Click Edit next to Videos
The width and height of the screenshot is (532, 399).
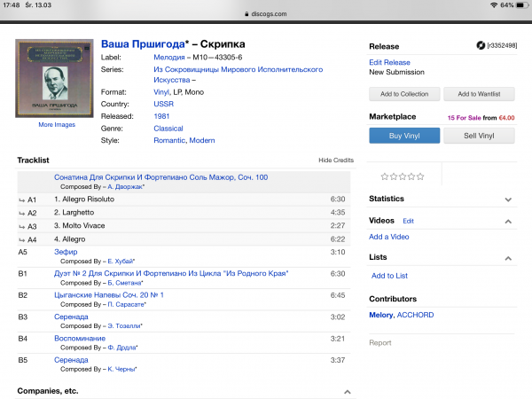[x=408, y=221]
